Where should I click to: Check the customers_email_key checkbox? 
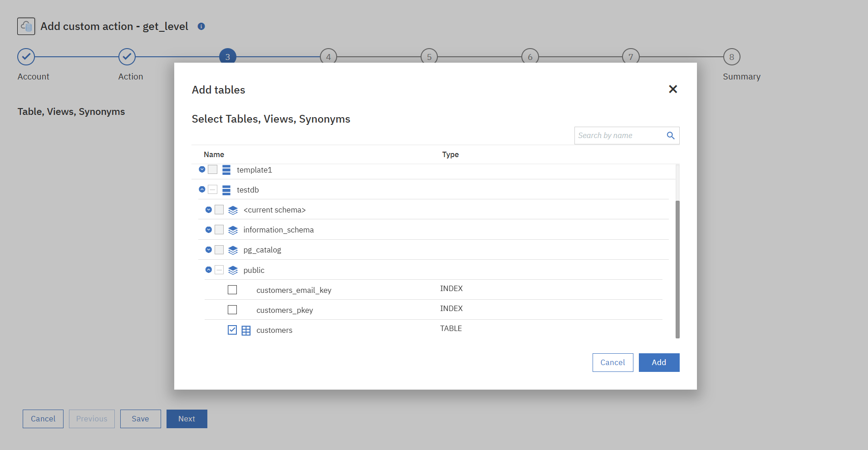tap(232, 290)
